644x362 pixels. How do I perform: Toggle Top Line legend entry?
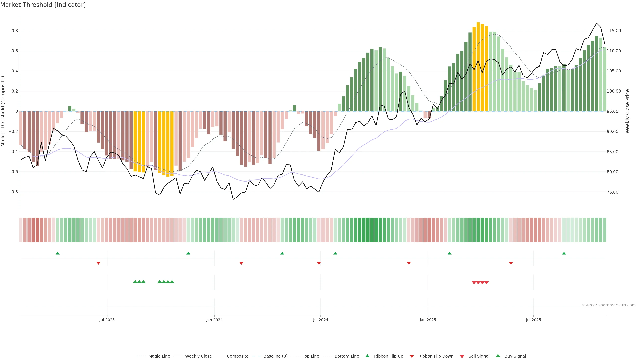(311, 356)
